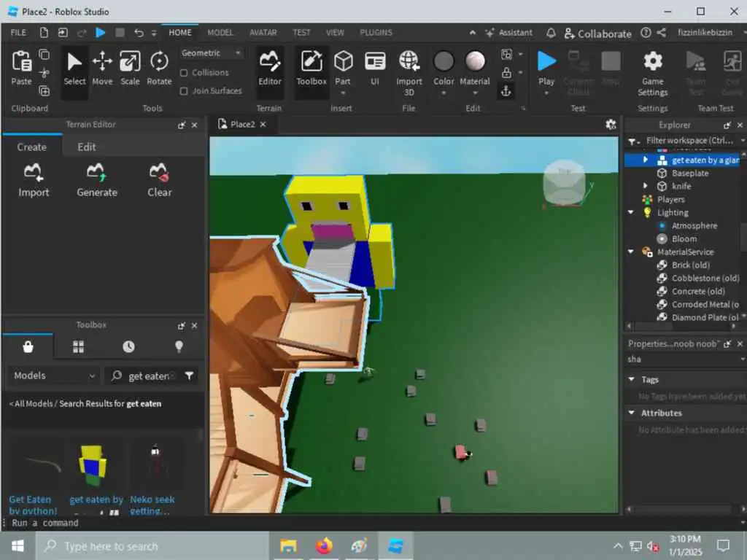Select Baseplate in Explorer

pyautogui.click(x=690, y=173)
